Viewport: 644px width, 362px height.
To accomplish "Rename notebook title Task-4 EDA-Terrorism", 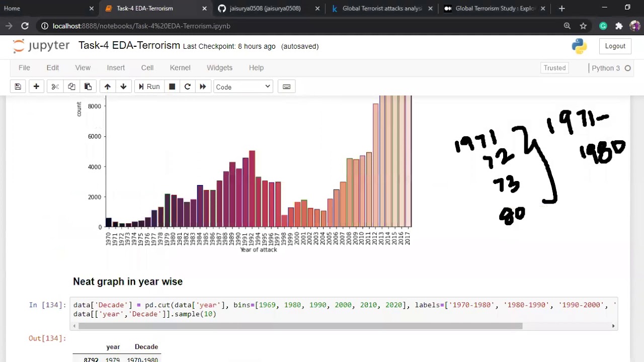I will (x=129, y=45).
